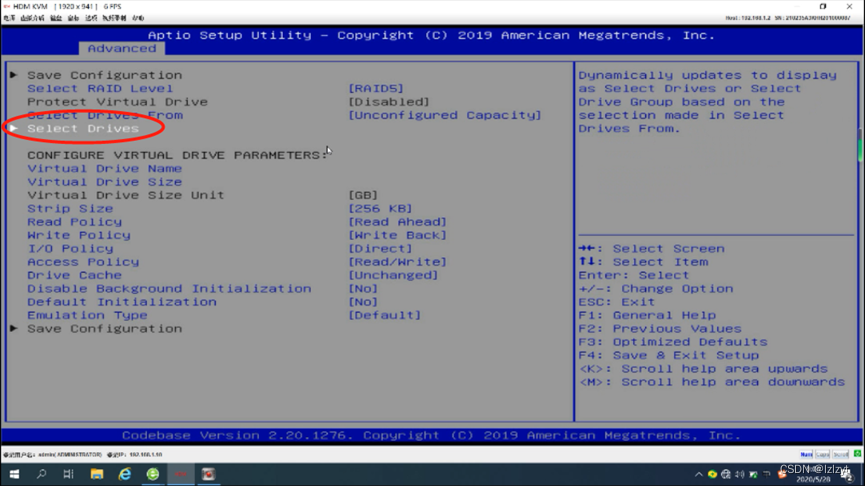Image resolution: width=865 pixels, height=486 pixels.
Task: Open the 电源 power menu in KVM
Action: point(9,18)
